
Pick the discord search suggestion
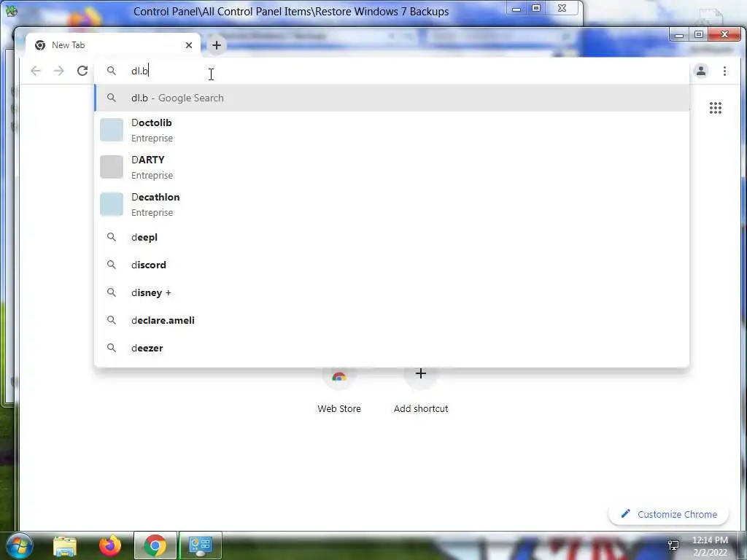392,265
